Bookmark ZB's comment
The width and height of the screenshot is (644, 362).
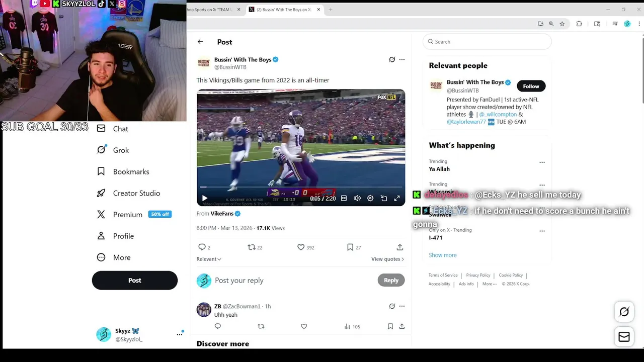[x=390, y=326]
